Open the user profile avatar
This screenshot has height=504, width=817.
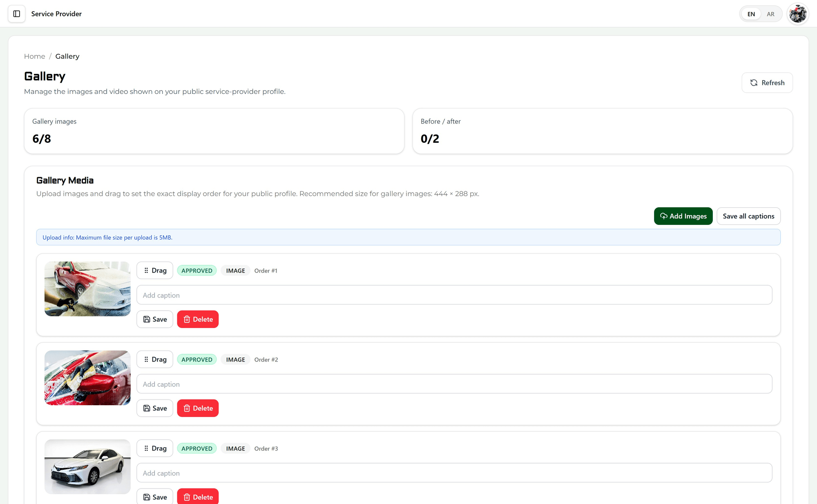[798, 14]
